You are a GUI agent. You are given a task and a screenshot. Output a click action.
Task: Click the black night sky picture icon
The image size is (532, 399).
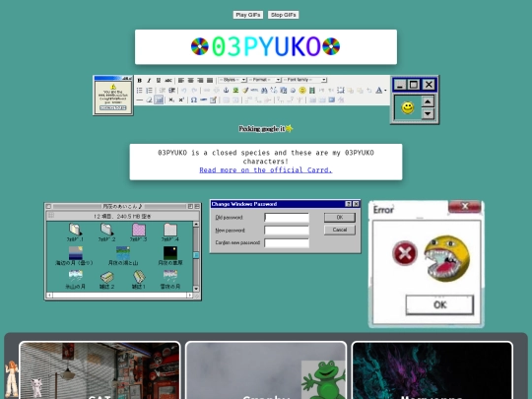pyautogui.click(x=170, y=253)
